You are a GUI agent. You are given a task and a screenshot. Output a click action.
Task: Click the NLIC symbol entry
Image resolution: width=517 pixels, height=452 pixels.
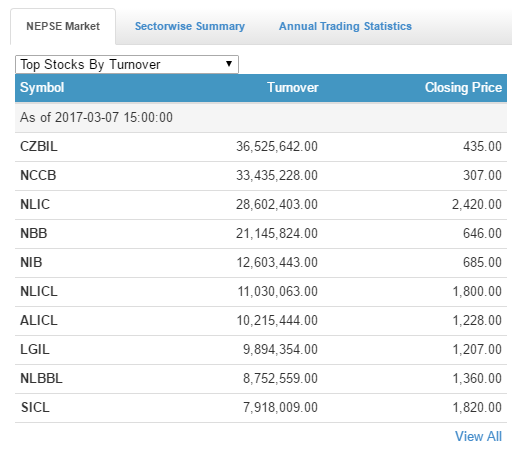35,204
